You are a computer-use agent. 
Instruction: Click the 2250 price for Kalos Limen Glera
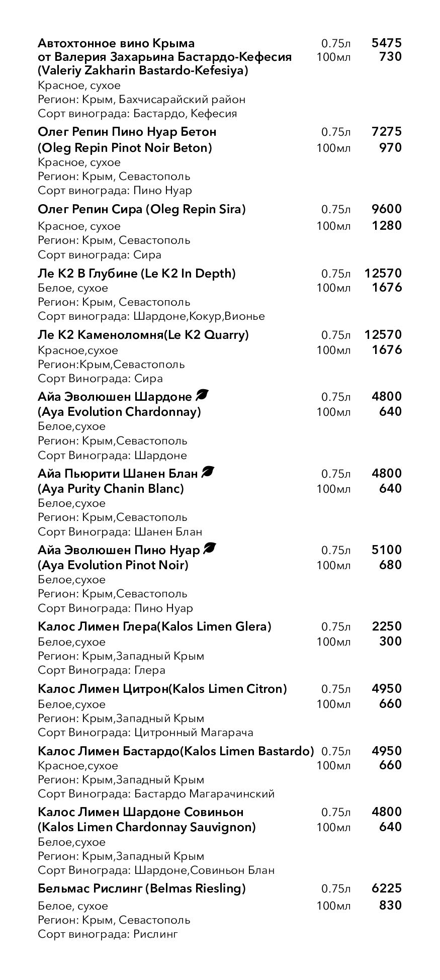pyautogui.click(x=386, y=627)
